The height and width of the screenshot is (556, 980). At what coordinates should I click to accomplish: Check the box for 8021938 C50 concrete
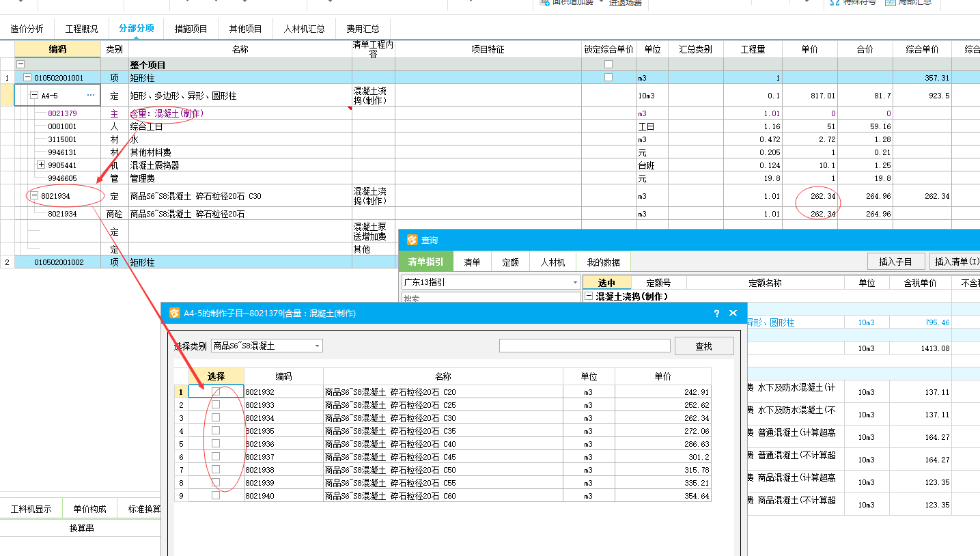coord(216,470)
